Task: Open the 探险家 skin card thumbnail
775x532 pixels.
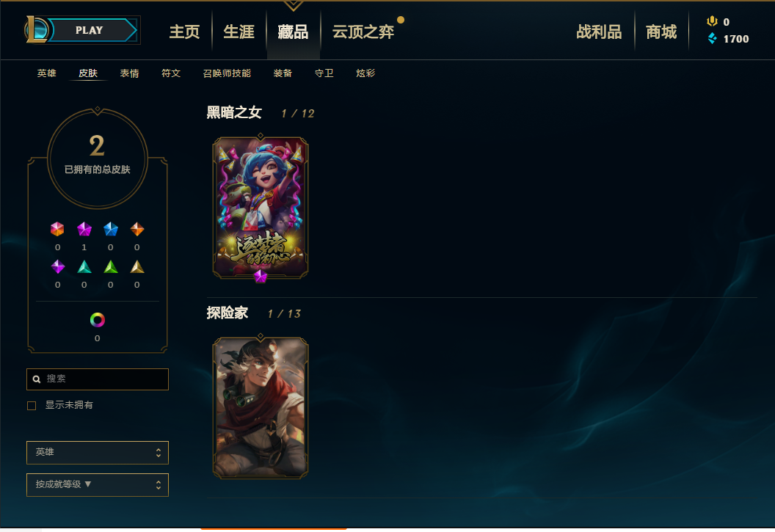Action: coord(261,408)
